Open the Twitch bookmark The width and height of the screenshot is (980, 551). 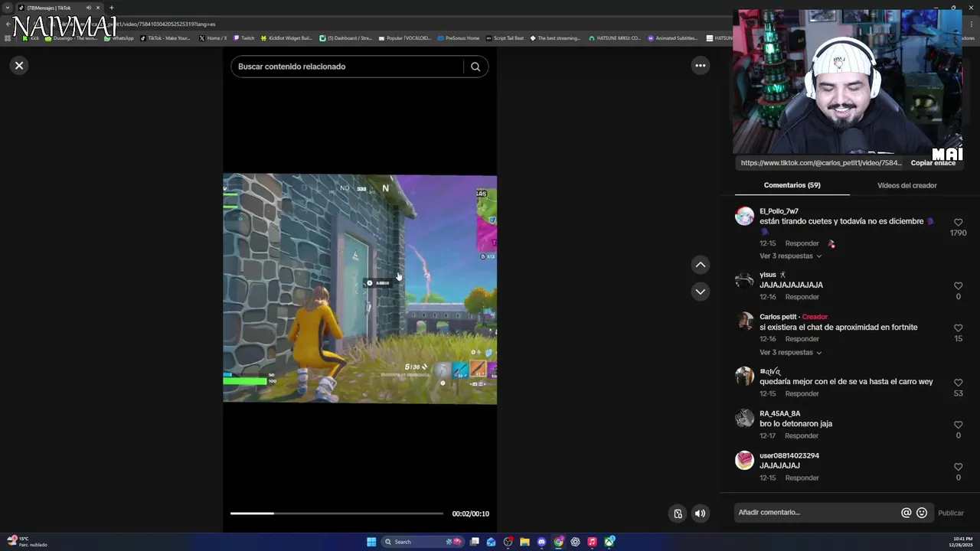243,38
